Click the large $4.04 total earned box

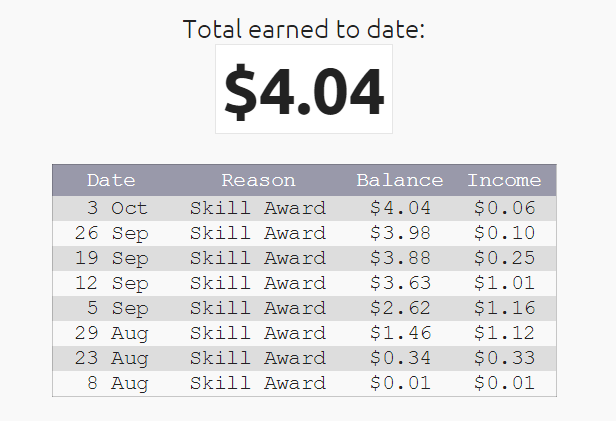304,89
